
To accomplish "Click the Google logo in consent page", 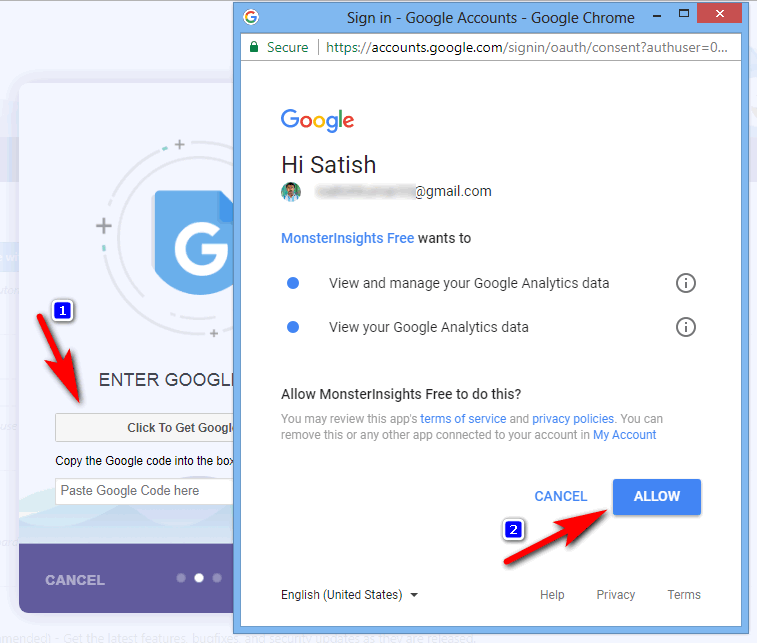I will [317, 120].
